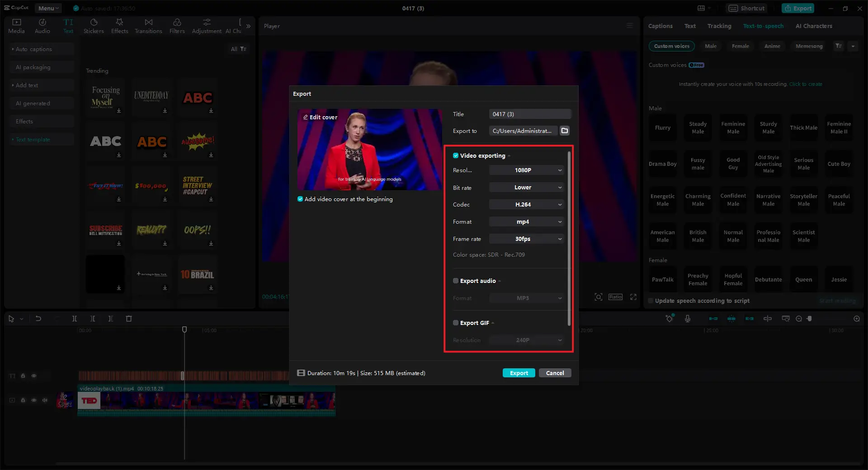Click the player Ratio button
868x470 pixels.
[615, 297]
